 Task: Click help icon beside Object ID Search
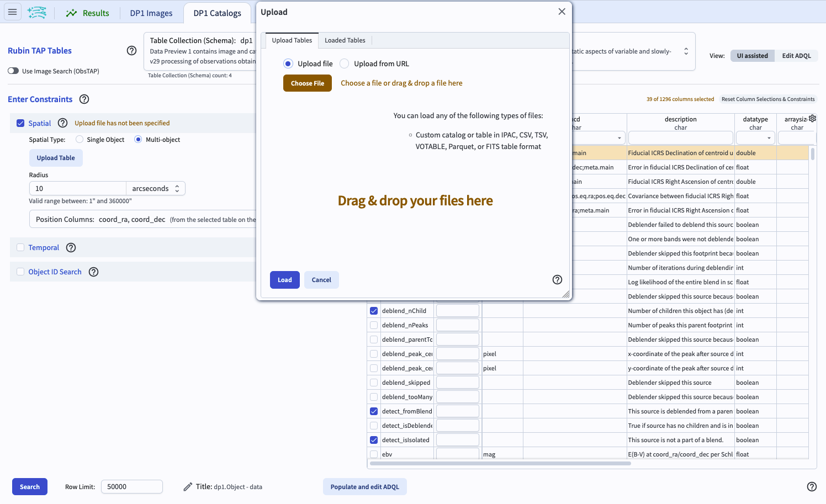93,272
